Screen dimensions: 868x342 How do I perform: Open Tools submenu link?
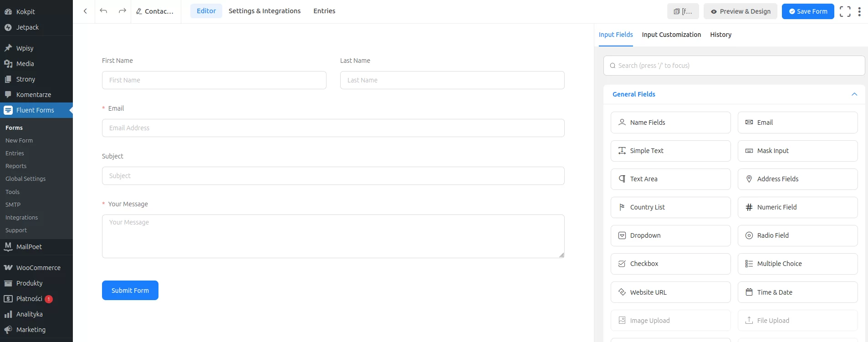12,192
